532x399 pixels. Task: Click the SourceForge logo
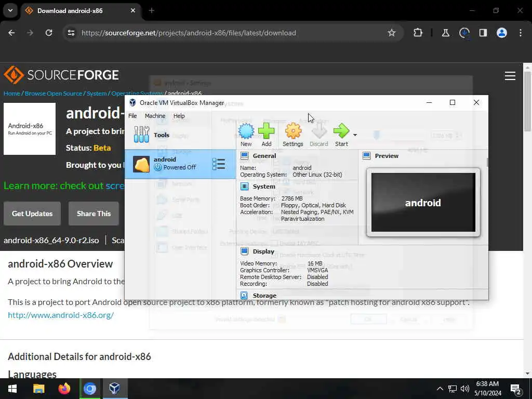coord(61,75)
